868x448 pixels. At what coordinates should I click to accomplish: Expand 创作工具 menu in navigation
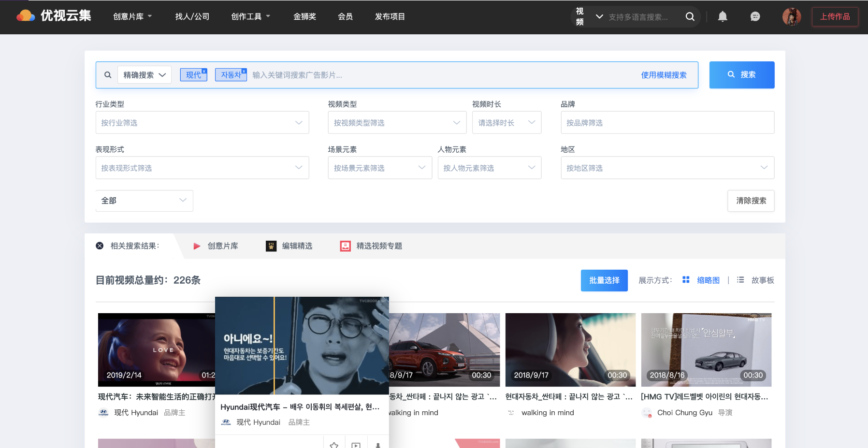[x=251, y=16]
